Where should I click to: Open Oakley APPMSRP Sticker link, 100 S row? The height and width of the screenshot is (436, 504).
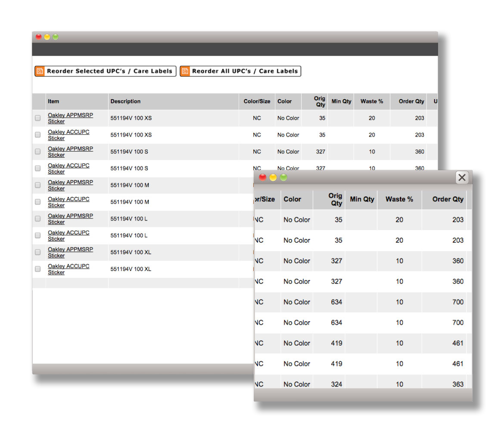pyautogui.click(x=70, y=152)
